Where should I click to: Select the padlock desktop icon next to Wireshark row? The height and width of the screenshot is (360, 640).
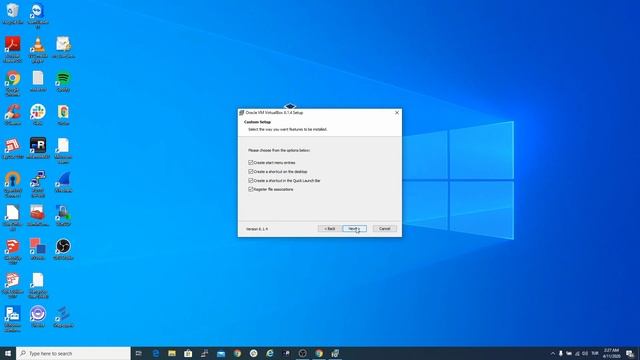pos(63,216)
